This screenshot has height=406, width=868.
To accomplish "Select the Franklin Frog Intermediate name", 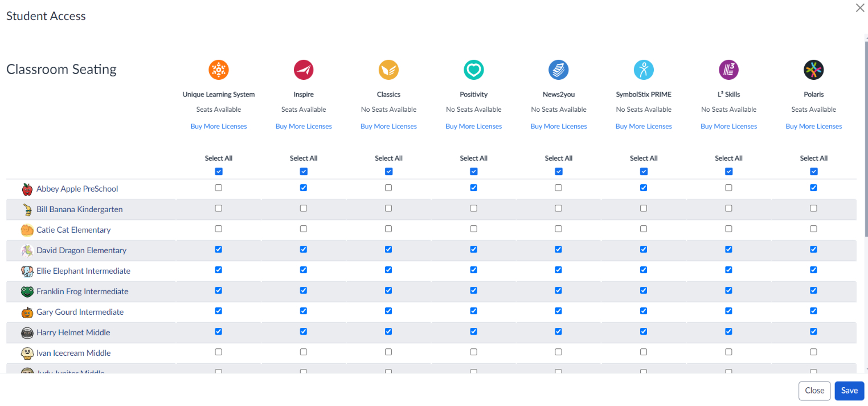I will click(x=83, y=291).
